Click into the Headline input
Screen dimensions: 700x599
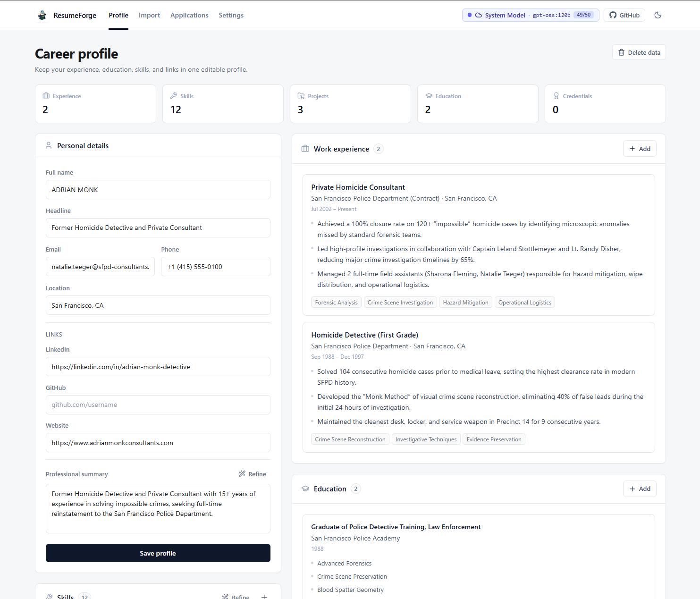[x=158, y=228]
